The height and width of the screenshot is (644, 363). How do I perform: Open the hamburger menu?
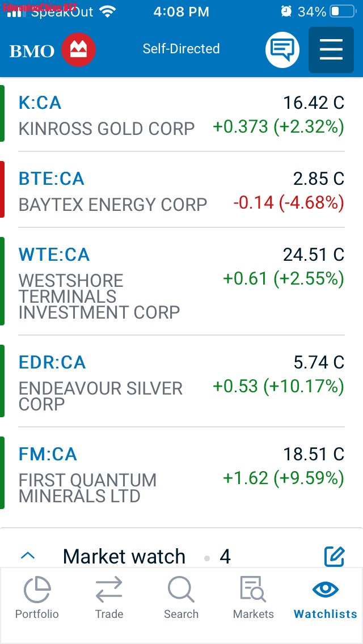pyautogui.click(x=331, y=50)
